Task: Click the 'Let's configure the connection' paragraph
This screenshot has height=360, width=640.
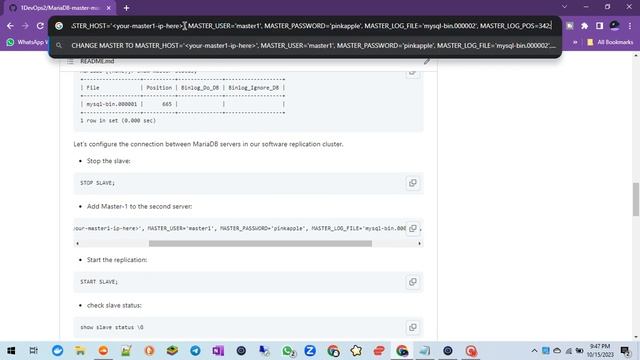Action: (x=208, y=144)
